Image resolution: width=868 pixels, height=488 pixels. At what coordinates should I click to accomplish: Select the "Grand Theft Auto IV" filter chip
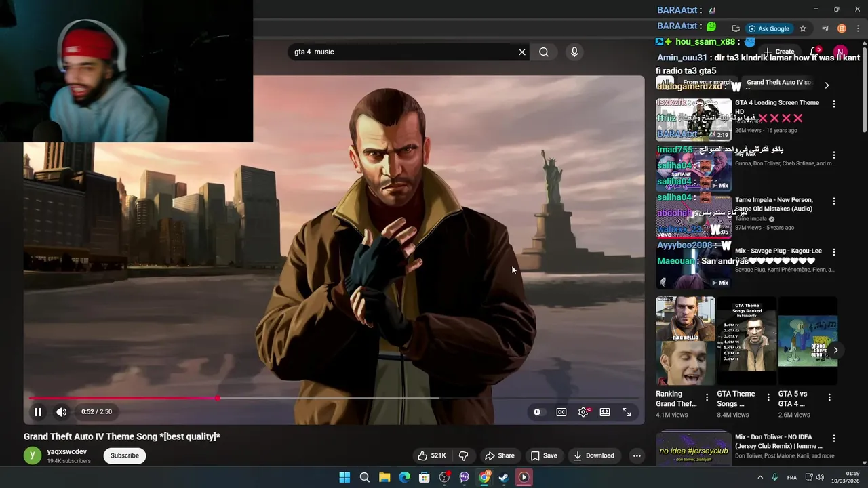pos(778,83)
